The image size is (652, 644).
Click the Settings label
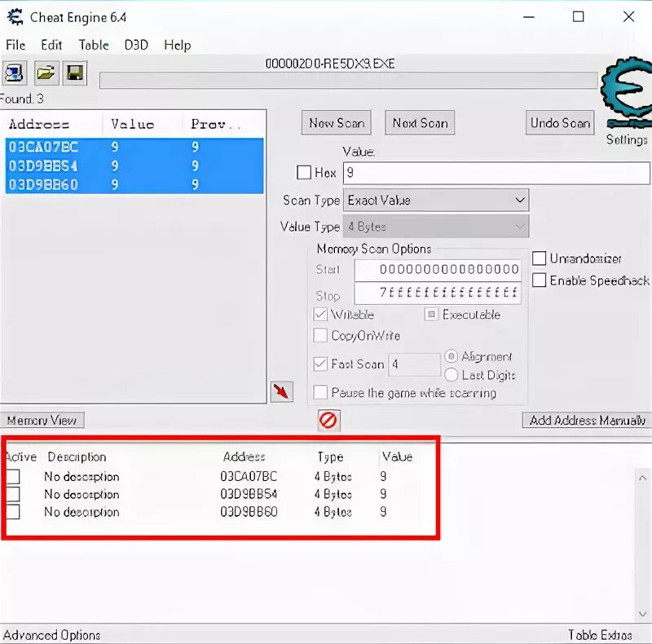[627, 139]
